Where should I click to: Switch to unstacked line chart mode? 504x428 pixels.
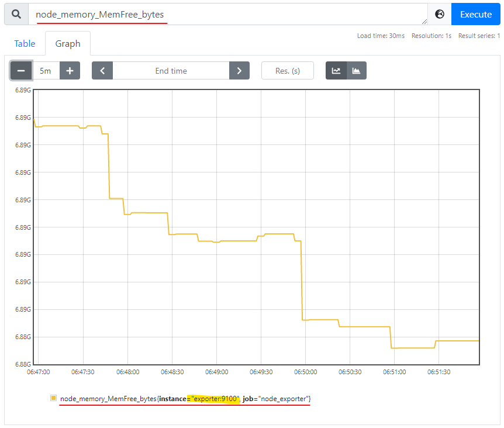pos(336,71)
